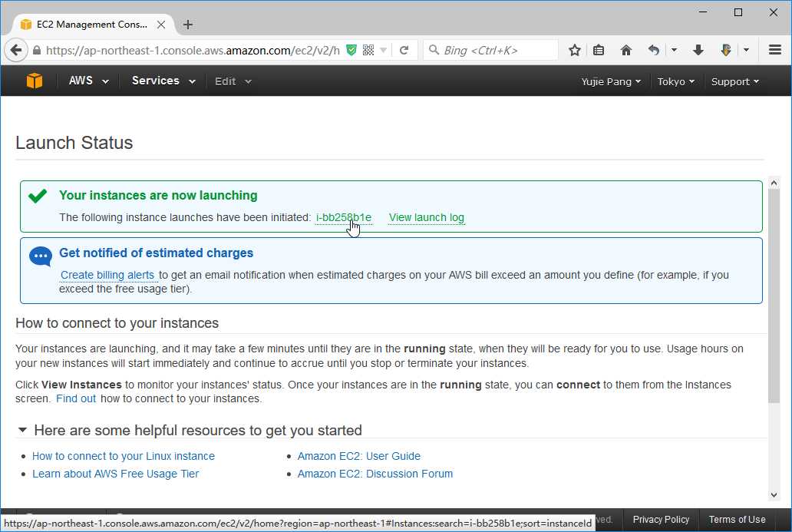
Task: Click the Privacy Policy footer link
Action: click(661, 520)
